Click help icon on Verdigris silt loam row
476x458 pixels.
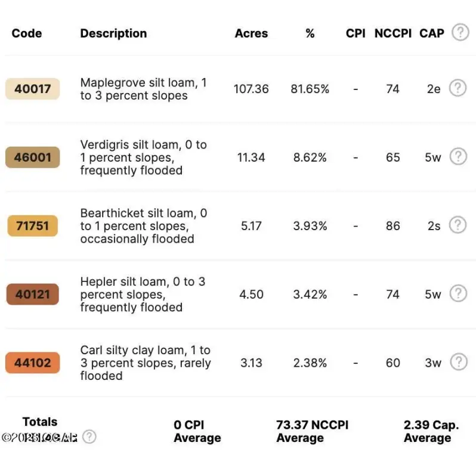(x=458, y=157)
